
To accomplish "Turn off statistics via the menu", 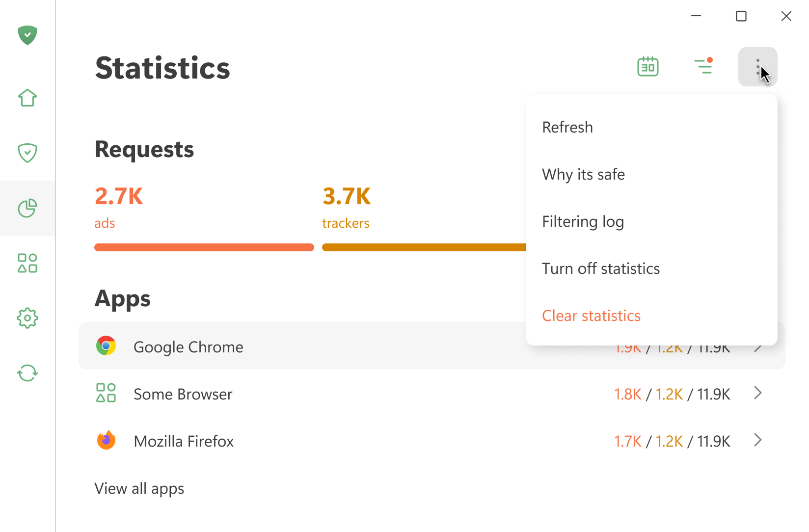I will coord(601,268).
